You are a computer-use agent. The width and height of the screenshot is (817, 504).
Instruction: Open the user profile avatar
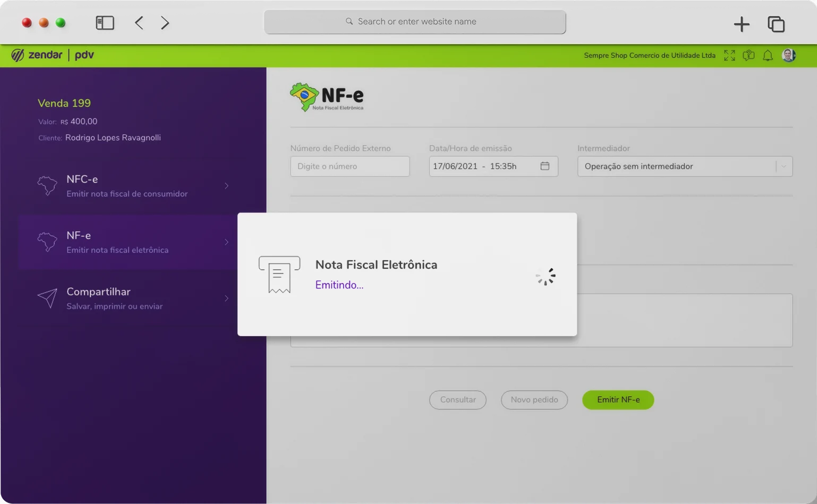tap(789, 55)
